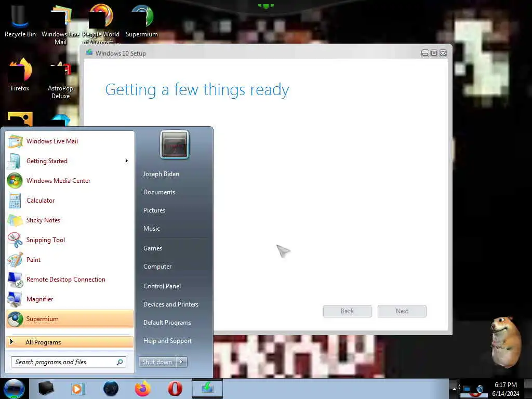
Task: Click the user account picture
Action: (175, 144)
